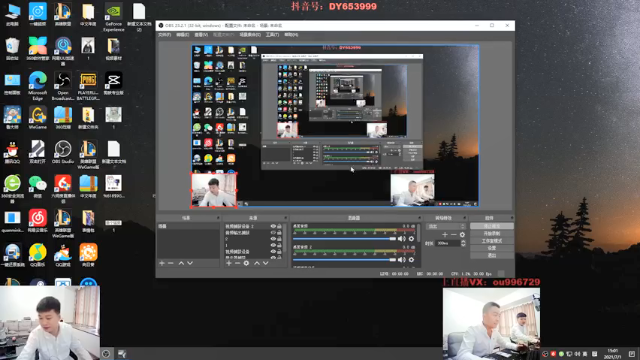Open NetEase Cloud Music desktop icon
The height and width of the screenshot is (360, 640).
point(38,221)
